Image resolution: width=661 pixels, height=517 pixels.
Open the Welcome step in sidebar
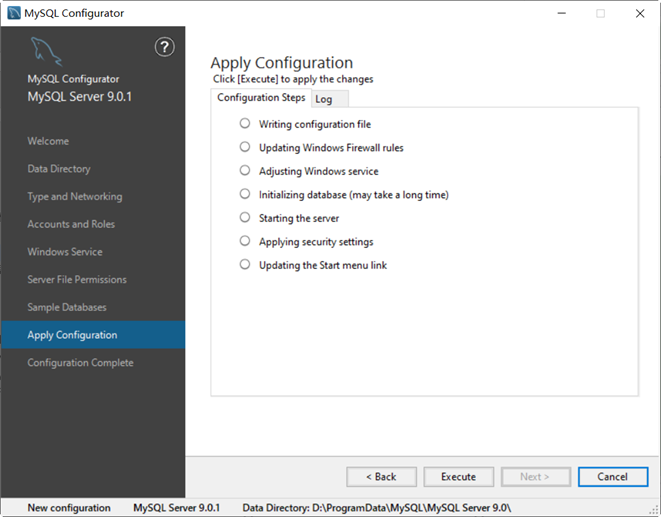(x=48, y=141)
